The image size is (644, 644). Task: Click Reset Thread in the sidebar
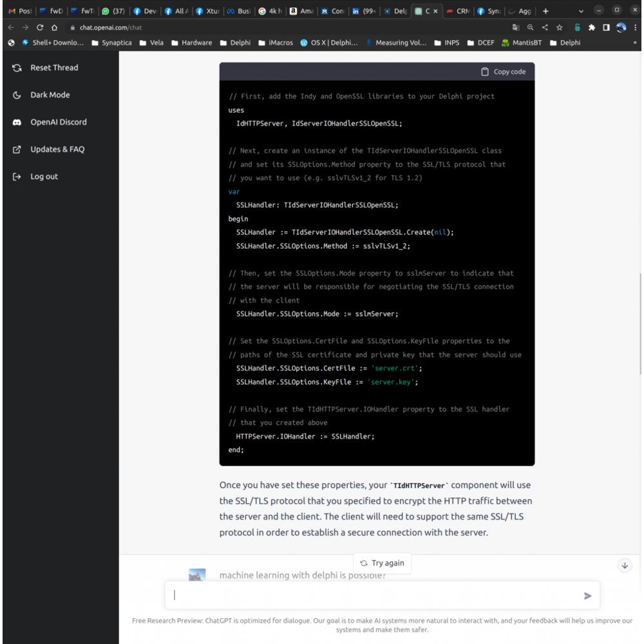[54, 68]
